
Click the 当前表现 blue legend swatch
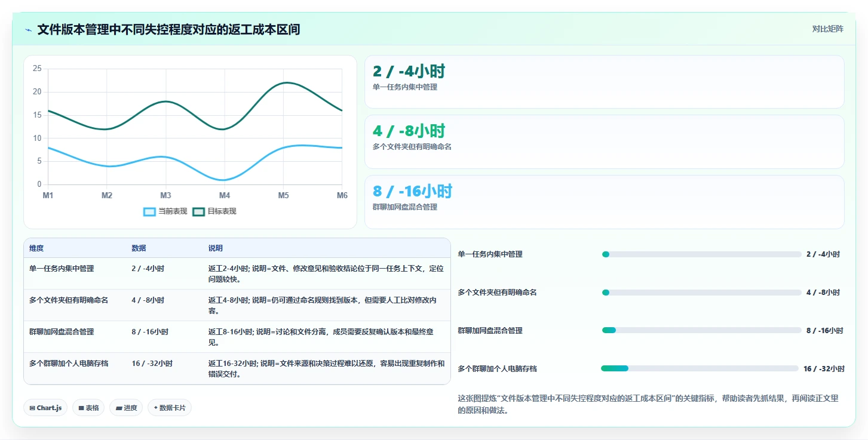pos(149,211)
